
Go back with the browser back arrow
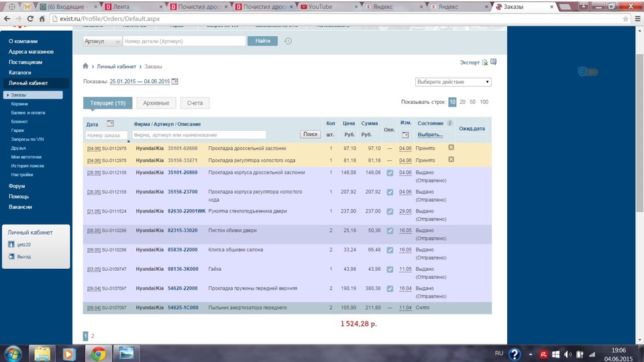click(7, 19)
